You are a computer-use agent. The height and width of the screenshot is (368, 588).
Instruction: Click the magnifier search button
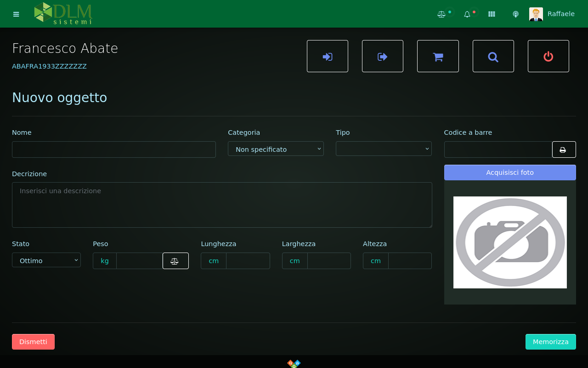pyautogui.click(x=493, y=57)
